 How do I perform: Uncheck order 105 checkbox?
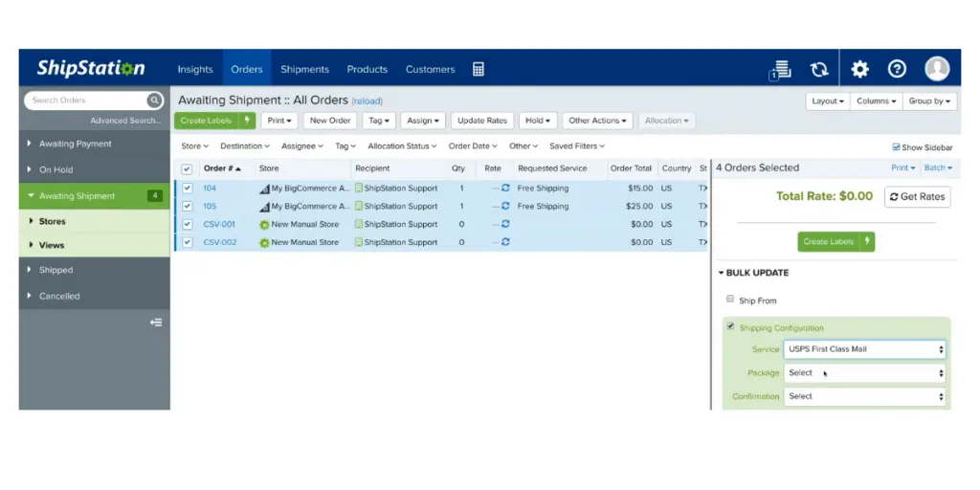(x=187, y=206)
